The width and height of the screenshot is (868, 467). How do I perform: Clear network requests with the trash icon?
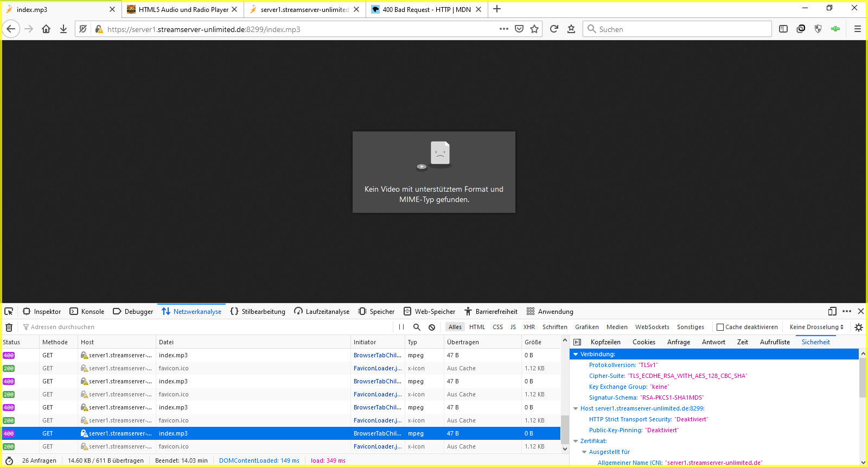point(9,327)
